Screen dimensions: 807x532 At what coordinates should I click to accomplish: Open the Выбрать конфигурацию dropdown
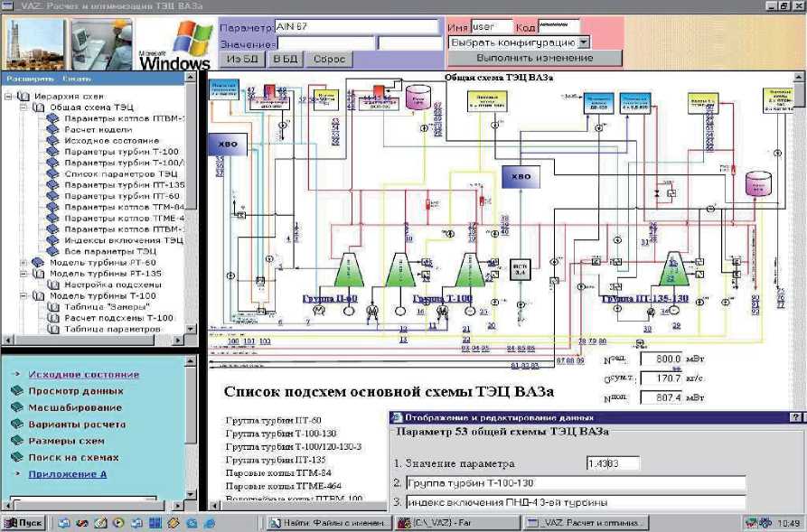point(584,42)
